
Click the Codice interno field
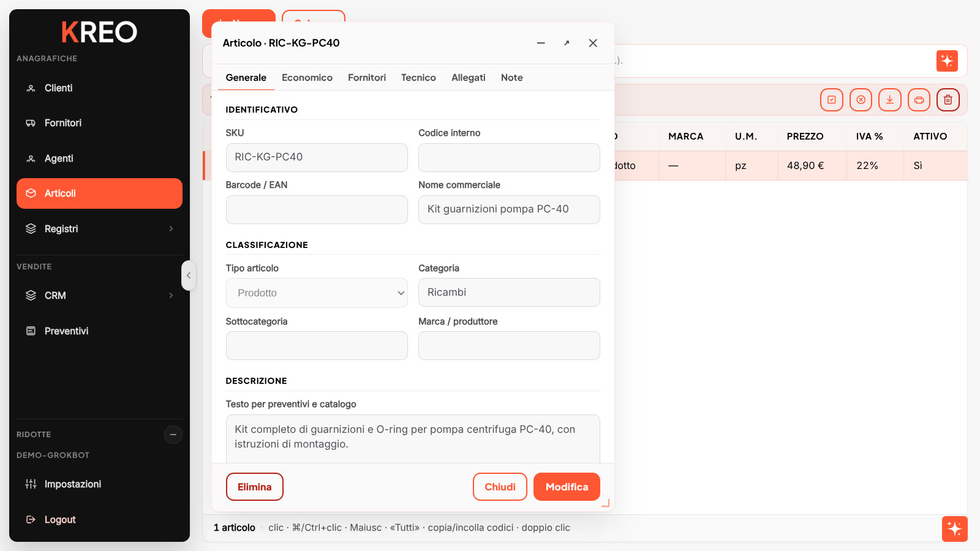(x=509, y=157)
